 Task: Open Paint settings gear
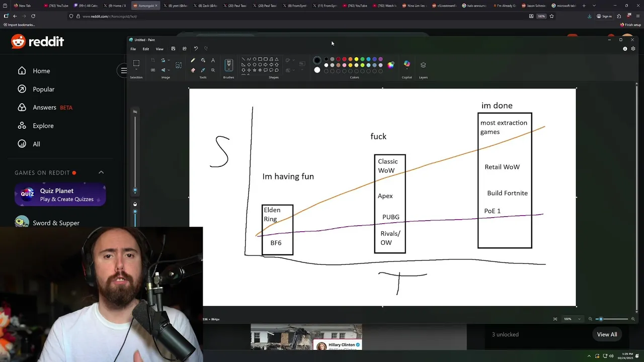pos(633,49)
